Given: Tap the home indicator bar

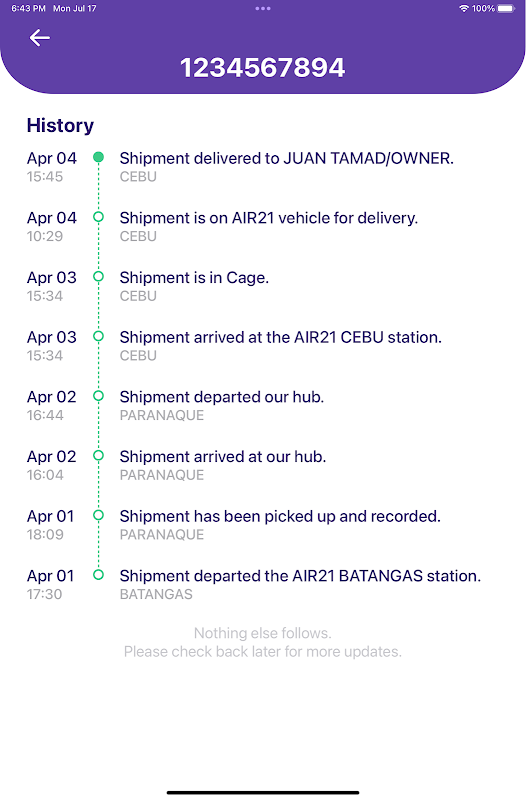Looking at the screenshot, I should tap(263, 792).
